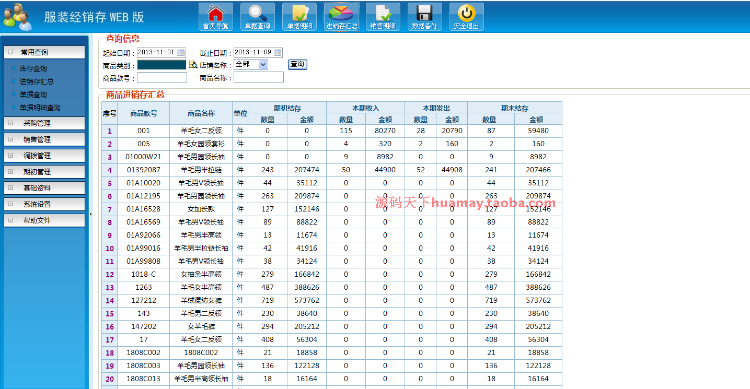The height and width of the screenshot is (389, 750).
Task: Click row number 13
Action: [110, 288]
